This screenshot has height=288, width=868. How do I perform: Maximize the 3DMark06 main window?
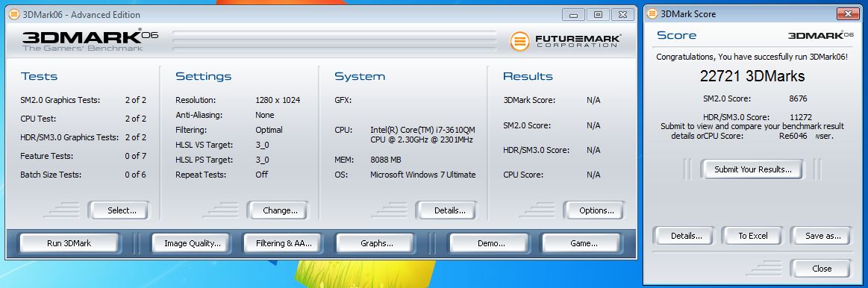[599, 15]
